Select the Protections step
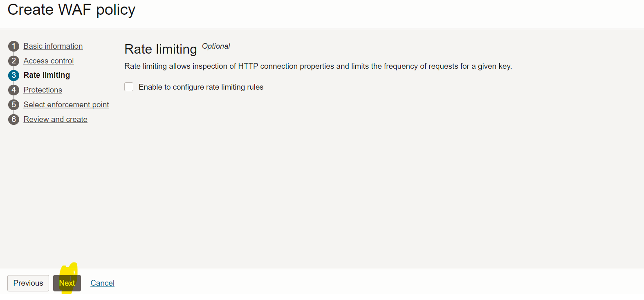Image resolution: width=644 pixels, height=300 pixels. tap(43, 90)
